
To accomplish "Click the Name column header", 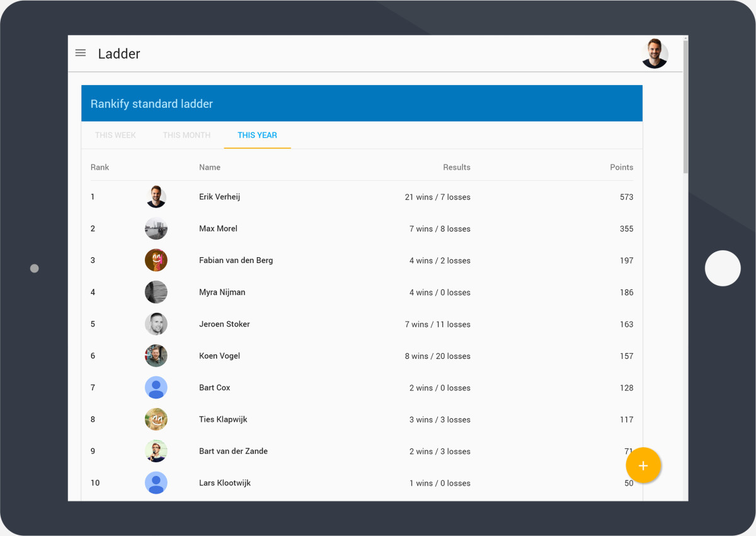I will tap(210, 167).
